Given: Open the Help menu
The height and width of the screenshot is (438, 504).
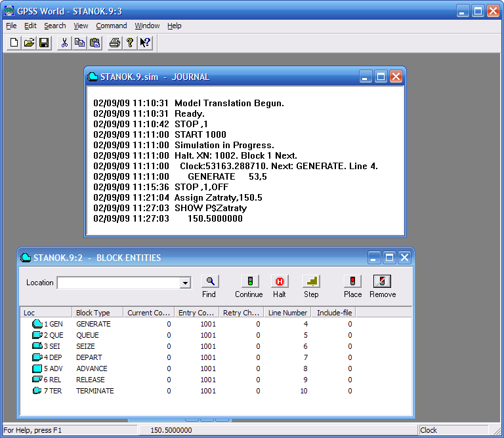Looking at the screenshot, I should coord(174,26).
